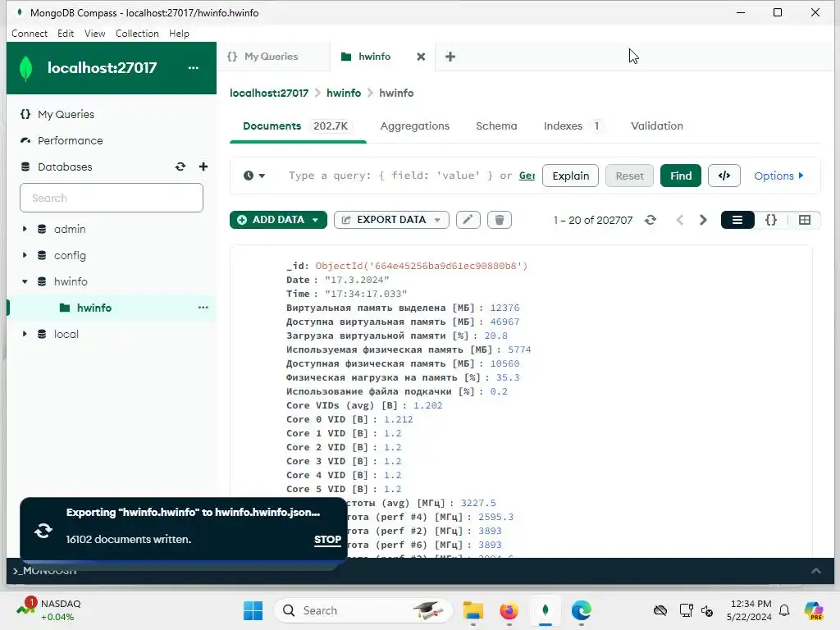Select hwinfo collection in sidebar
This screenshot has width=840, height=630.
(94, 308)
